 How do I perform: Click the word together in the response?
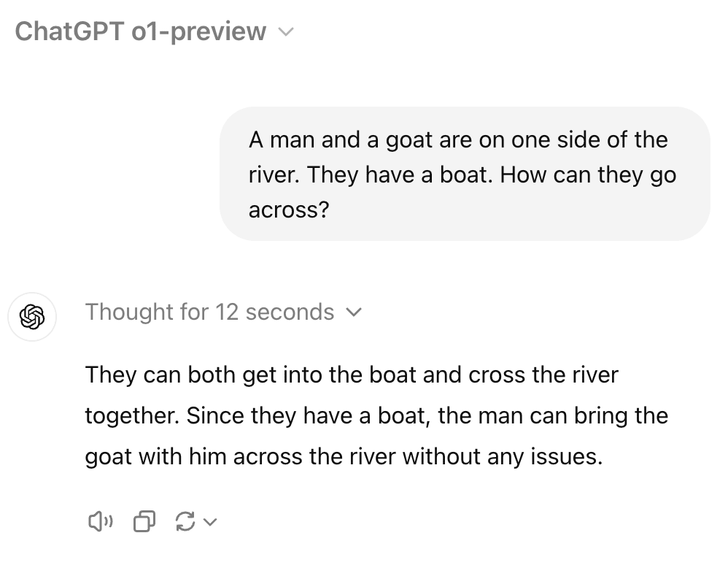pyautogui.click(x=132, y=415)
